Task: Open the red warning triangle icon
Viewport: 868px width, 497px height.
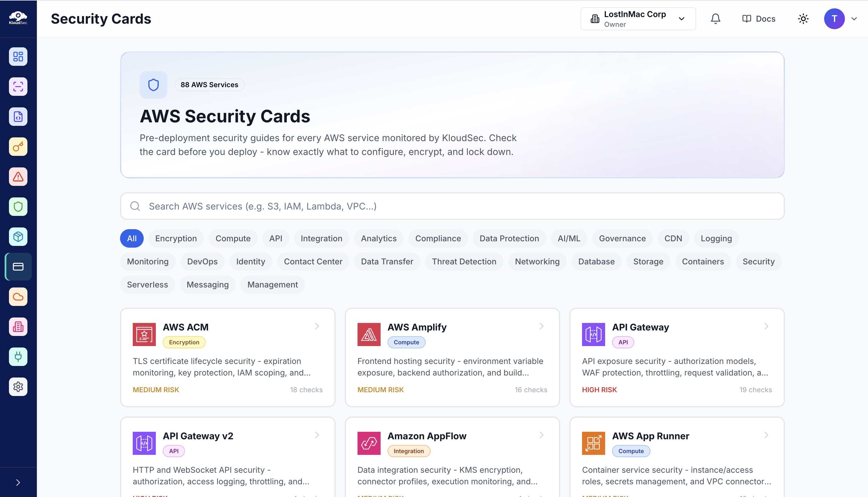Action: point(18,177)
